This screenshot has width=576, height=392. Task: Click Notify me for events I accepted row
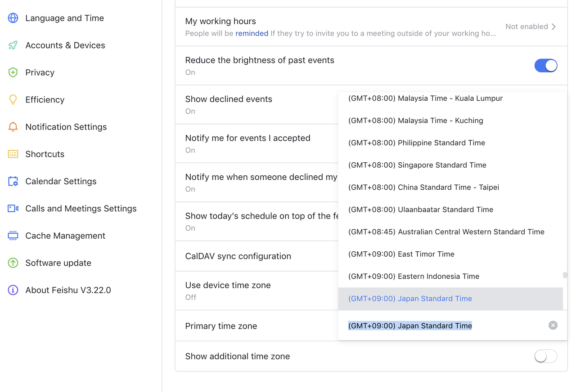pos(256,143)
